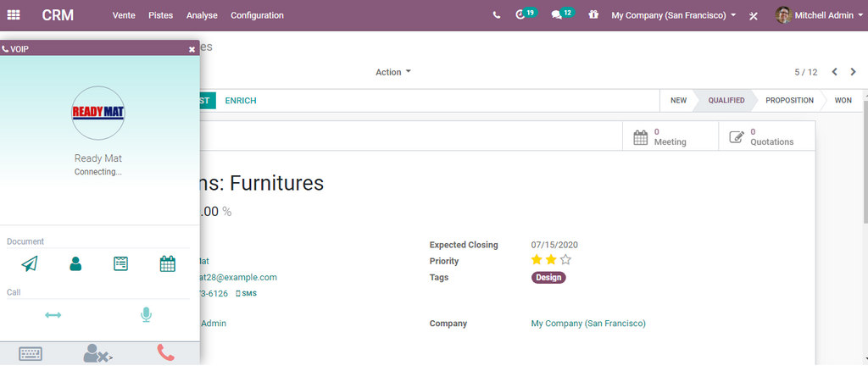Send email via paper plane icon

point(30,264)
